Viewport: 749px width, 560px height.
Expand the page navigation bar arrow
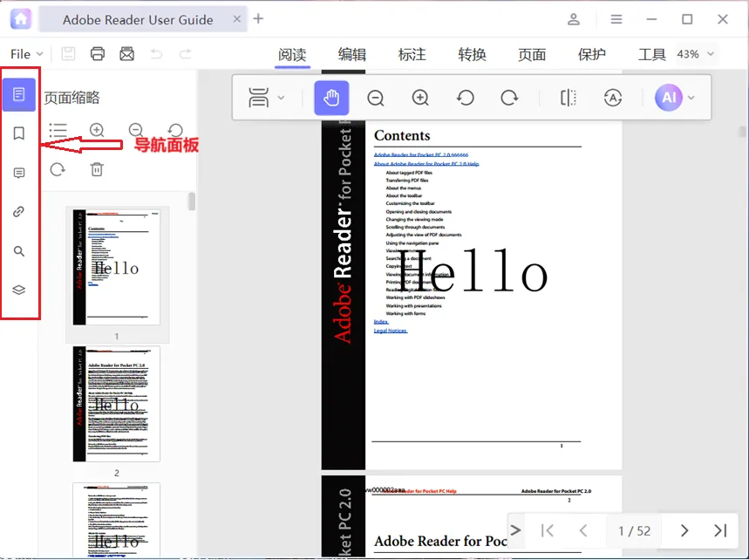(x=515, y=529)
